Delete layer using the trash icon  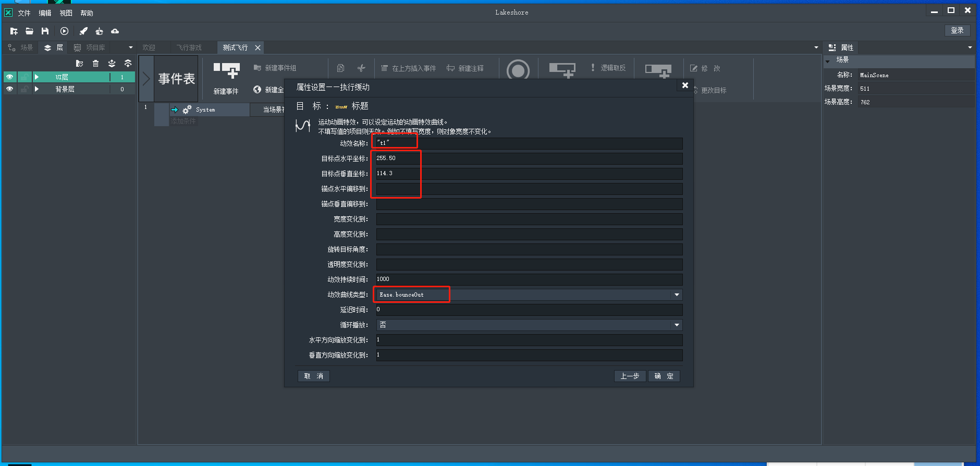click(x=95, y=64)
